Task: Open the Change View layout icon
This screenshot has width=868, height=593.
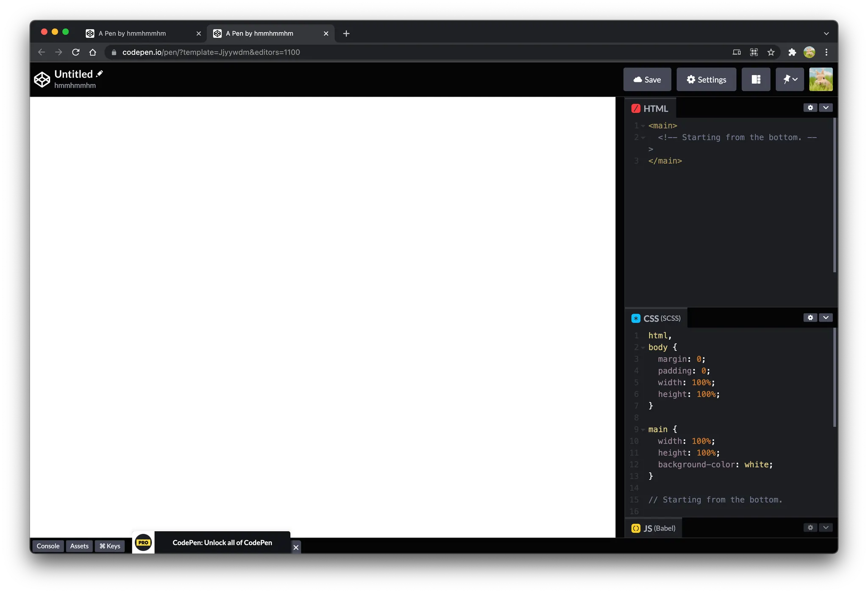Action: pyautogui.click(x=756, y=79)
